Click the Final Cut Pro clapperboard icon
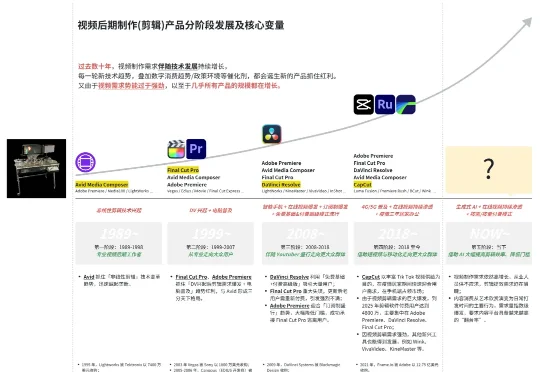 (176, 149)
